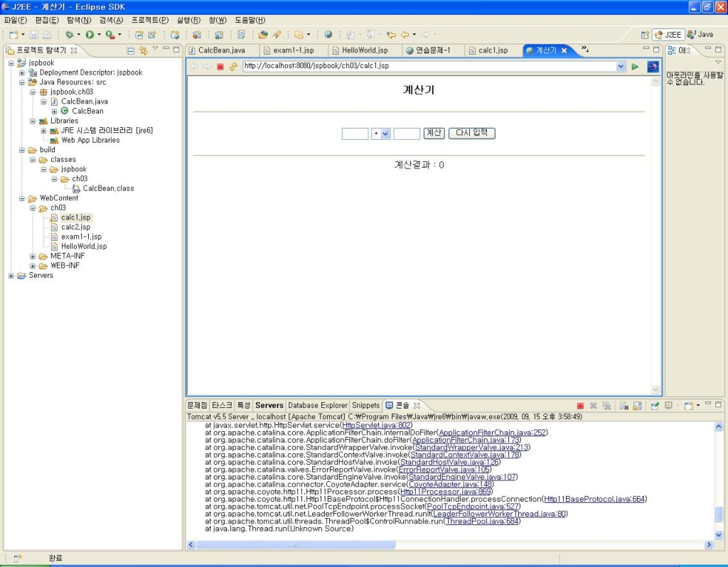This screenshot has height=567, width=728.
Task: Click Clear Console icon
Action: click(624, 406)
